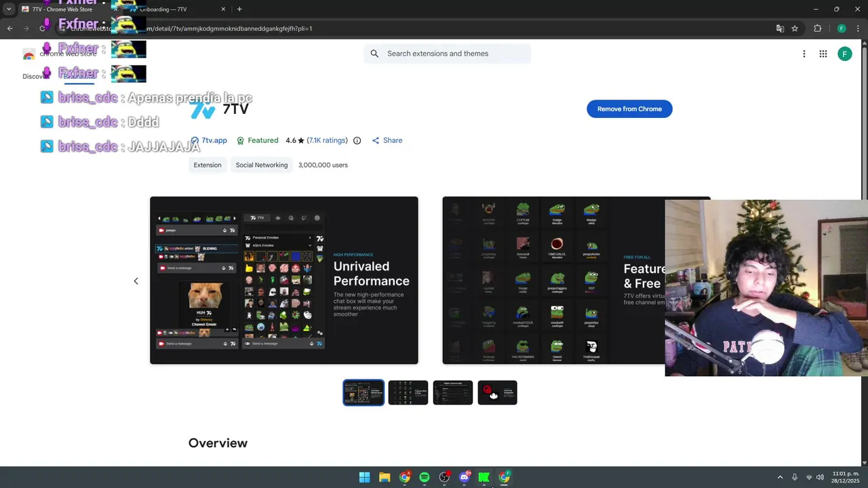Open the Unrivaled Performance screenshot slide

(284, 281)
